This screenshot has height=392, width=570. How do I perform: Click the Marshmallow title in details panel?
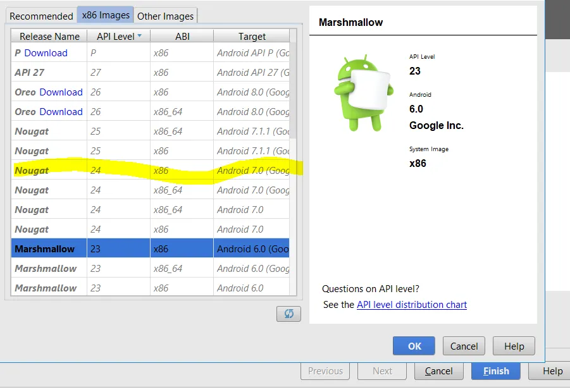click(x=351, y=23)
